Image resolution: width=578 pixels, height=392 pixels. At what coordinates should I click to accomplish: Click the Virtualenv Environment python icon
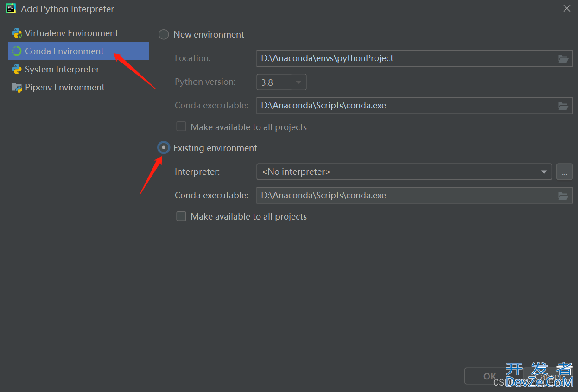(17, 33)
